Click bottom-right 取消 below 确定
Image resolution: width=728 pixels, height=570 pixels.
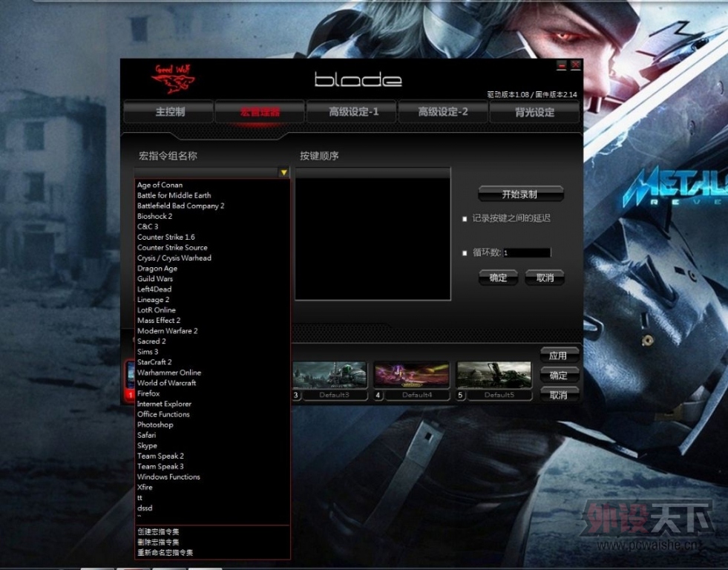coord(560,395)
